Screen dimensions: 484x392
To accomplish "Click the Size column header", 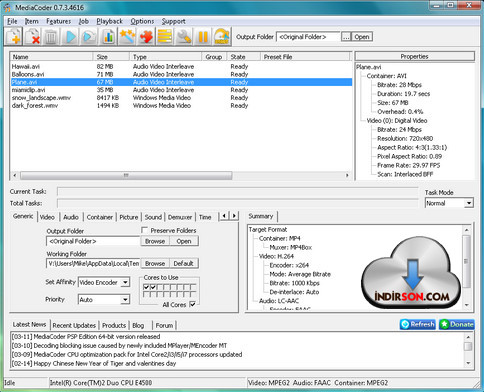I will [x=111, y=57].
